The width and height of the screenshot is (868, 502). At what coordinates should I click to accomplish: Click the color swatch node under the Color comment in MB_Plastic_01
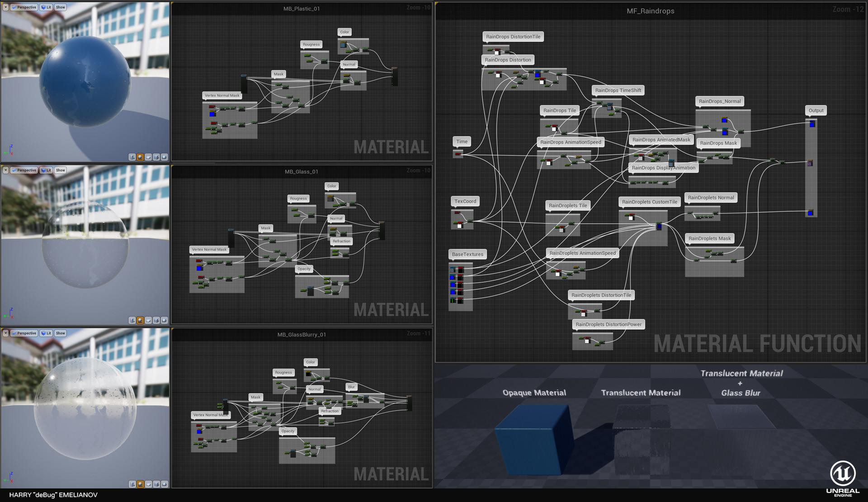344,44
